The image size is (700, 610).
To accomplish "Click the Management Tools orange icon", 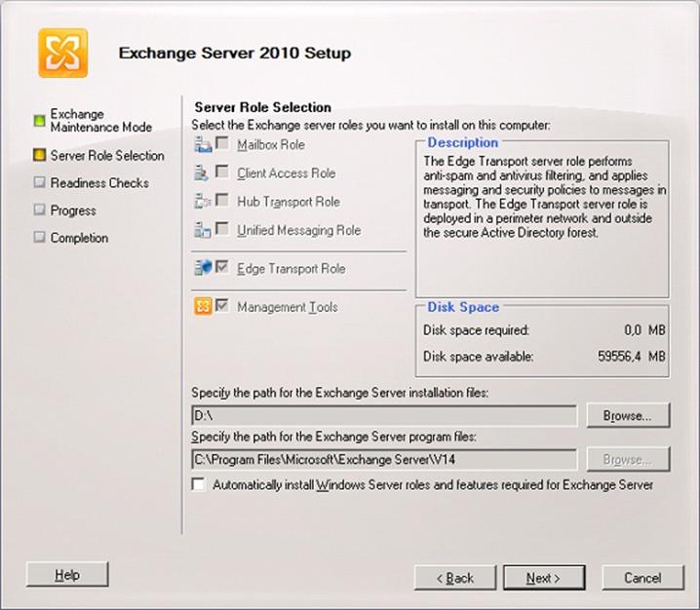I will 203,307.
